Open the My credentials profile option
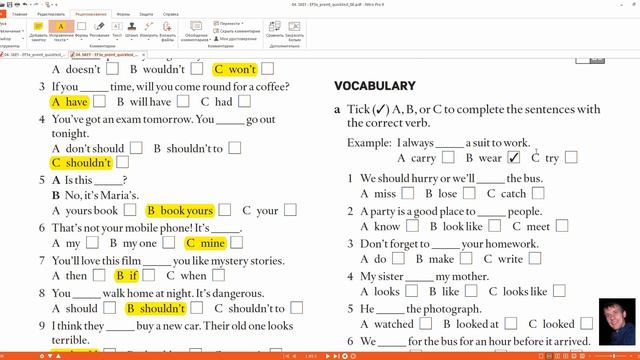Viewport: 640px width, 360px height. [236, 39]
